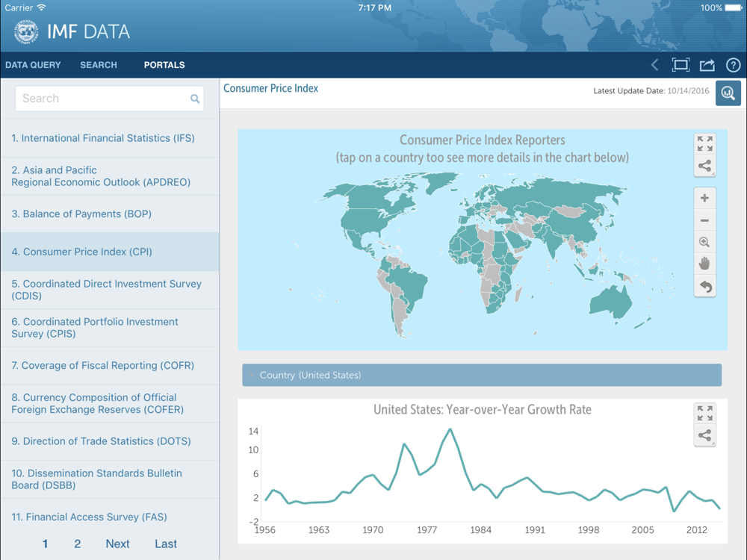Open Direction of Trade Statistics (DOTS)
The width and height of the screenshot is (747, 560).
110,441
